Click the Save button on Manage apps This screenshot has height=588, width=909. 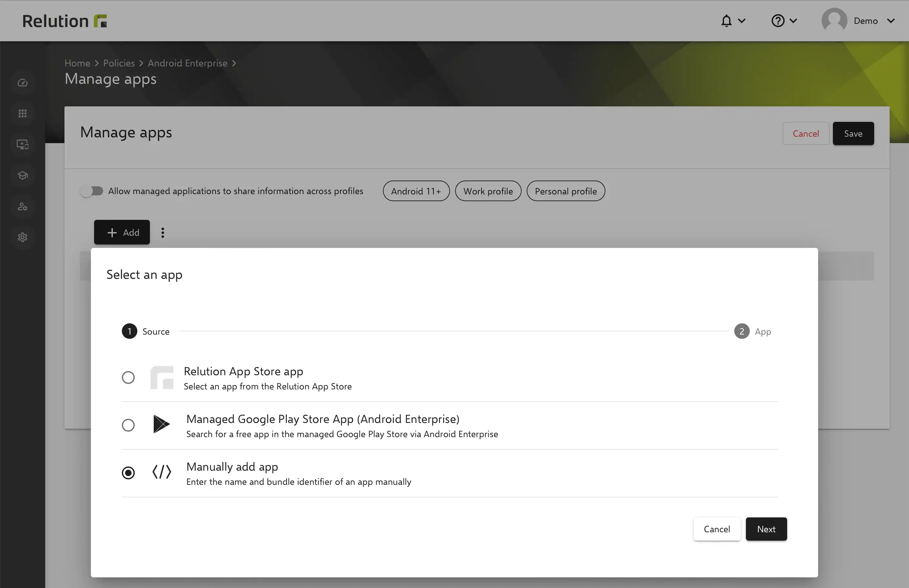tap(853, 133)
